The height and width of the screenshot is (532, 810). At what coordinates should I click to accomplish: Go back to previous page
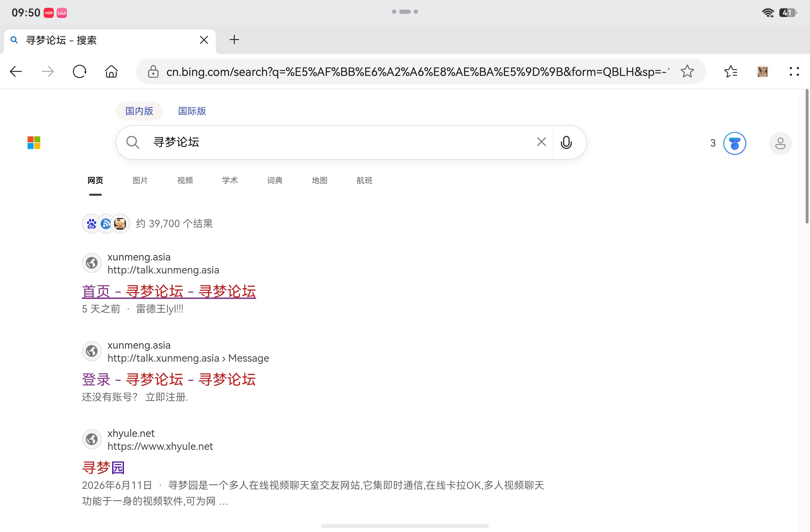16,72
